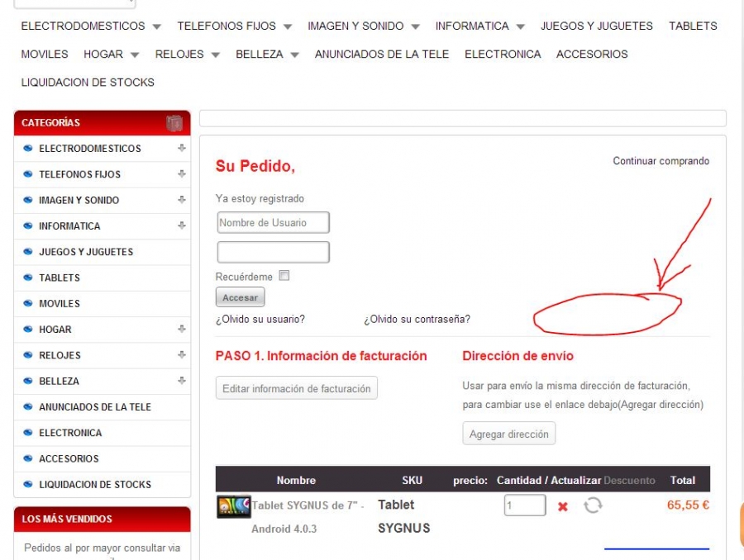Click the blue bullet icon beside ACCESORIOS in sidebar
Screen dimensions: 744x560
coord(28,458)
